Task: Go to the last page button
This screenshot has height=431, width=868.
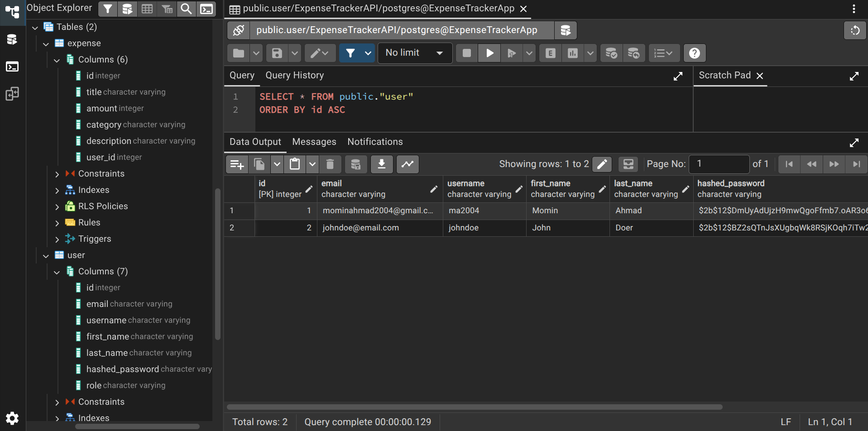Action: 856,164
